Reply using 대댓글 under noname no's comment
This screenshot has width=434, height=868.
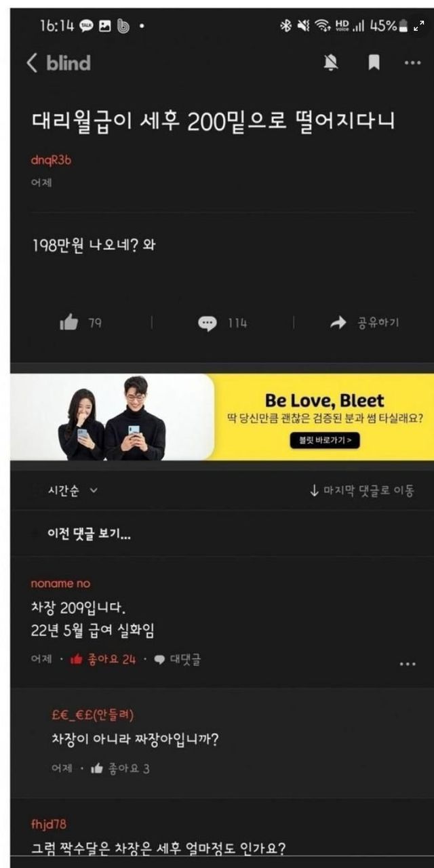pos(177,658)
